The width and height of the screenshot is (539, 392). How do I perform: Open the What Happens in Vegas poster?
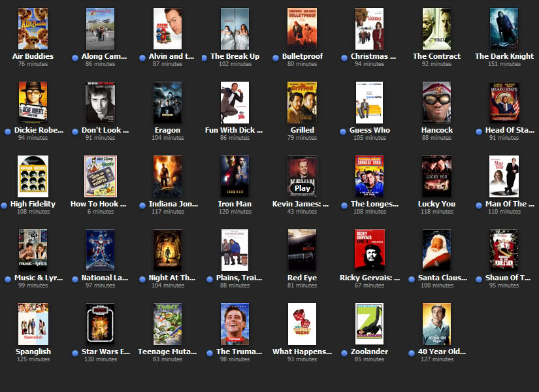point(302,324)
